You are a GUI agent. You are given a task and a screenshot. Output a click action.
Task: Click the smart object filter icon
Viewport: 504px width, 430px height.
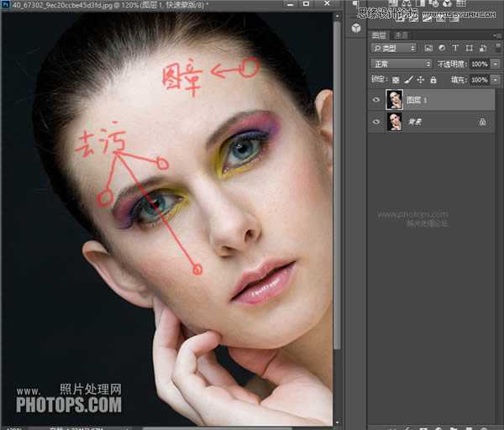(480, 49)
